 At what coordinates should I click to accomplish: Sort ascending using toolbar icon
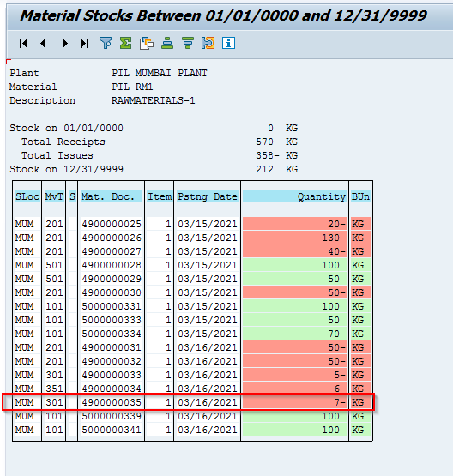click(x=167, y=43)
